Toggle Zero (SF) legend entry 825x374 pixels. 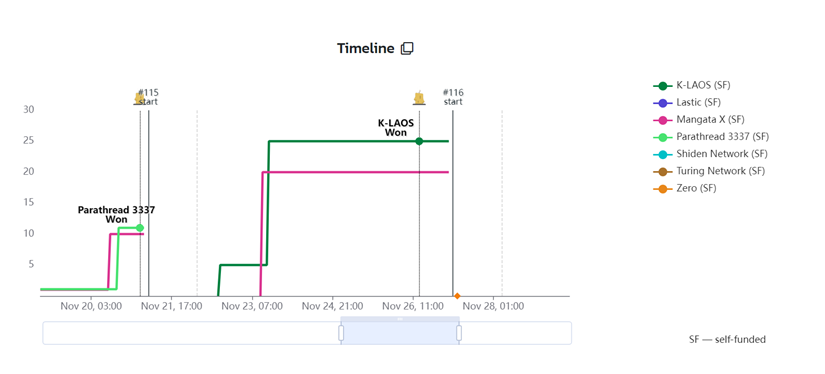pyautogui.click(x=685, y=188)
